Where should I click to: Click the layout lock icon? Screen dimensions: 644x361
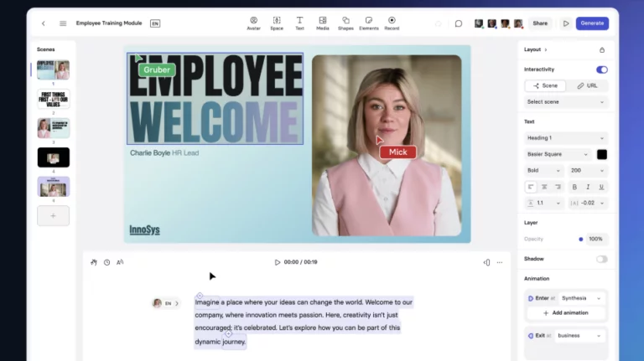click(602, 49)
